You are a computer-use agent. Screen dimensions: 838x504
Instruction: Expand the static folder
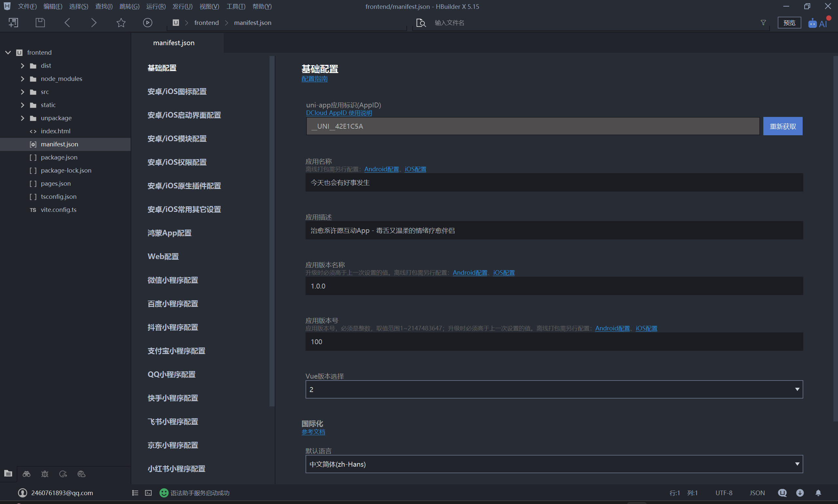[22, 105]
